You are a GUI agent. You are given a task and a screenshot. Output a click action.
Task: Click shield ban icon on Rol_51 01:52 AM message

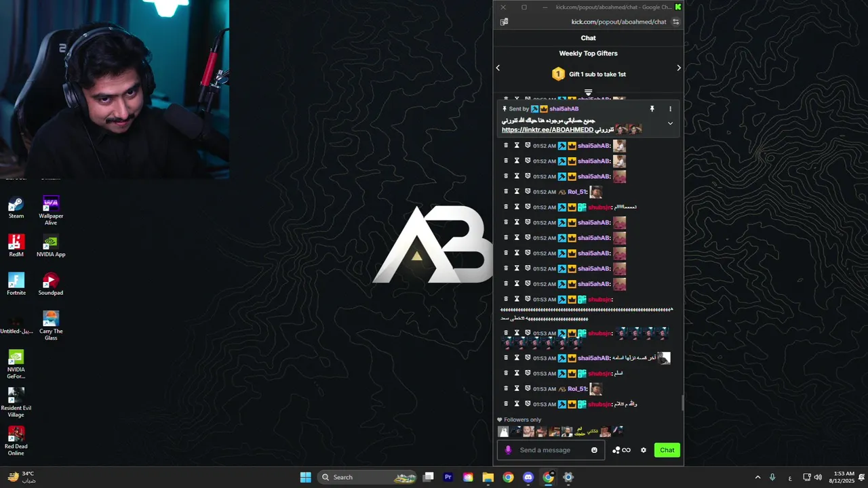click(x=528, y=192)
